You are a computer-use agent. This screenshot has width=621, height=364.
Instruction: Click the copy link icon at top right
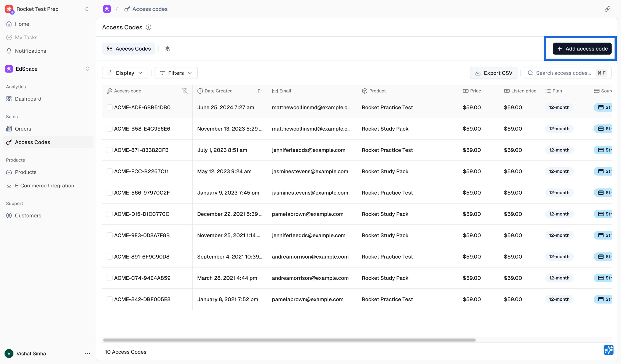tap(607, 9)
